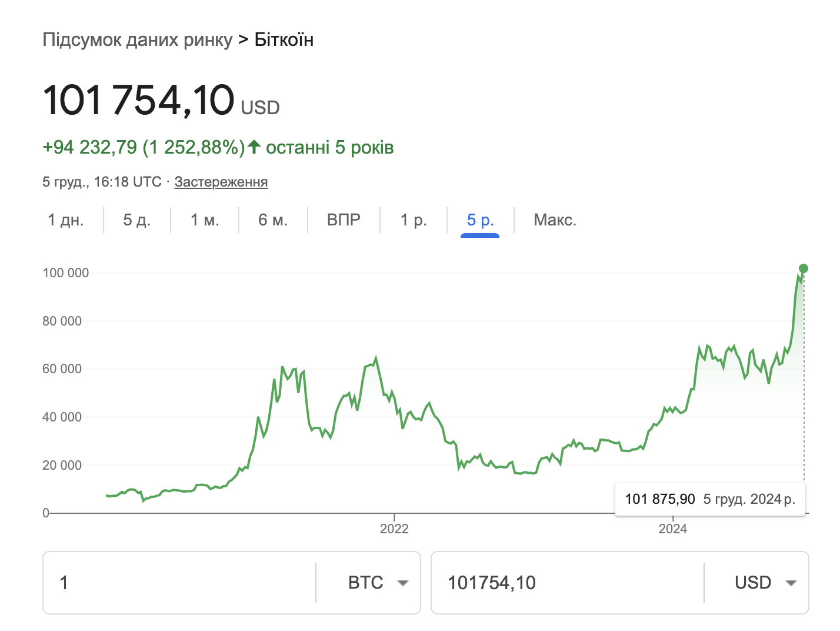Click the chart tooltip showing 101 875,90
Viewport: 840px width, 631px height.
tap(709, 499)
